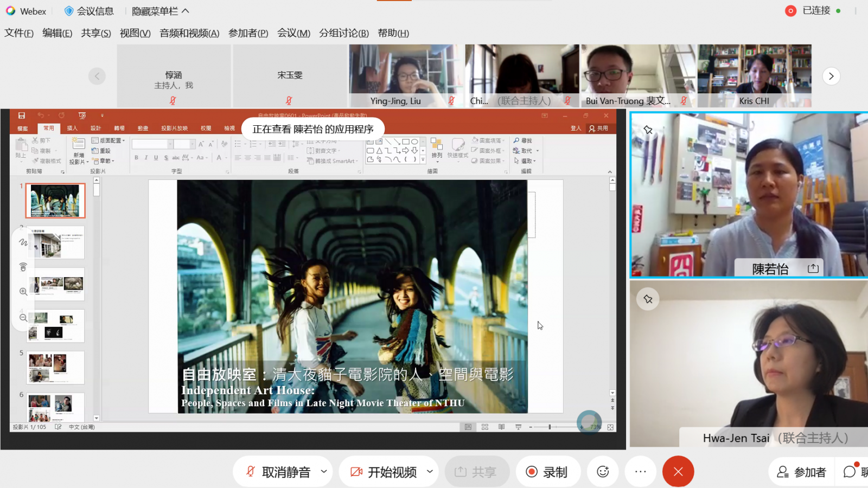The width and height of the screenshot is (868, 488).
Task: Collapse the menu bar via 隐藏菜单栏
Action: [161, 11]
